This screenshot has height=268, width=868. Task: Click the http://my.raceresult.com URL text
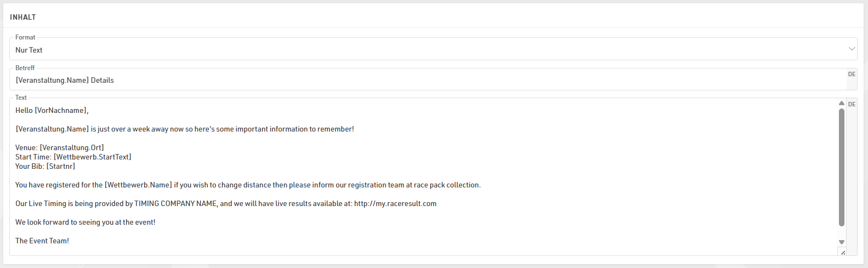coord(395,204)
